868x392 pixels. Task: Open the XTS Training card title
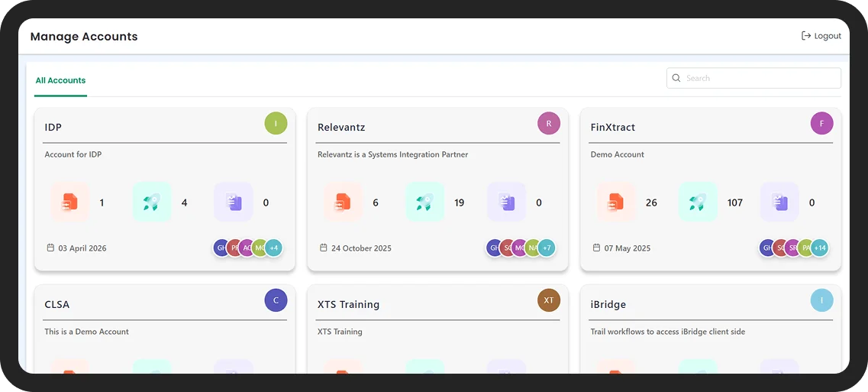[348, 304]
